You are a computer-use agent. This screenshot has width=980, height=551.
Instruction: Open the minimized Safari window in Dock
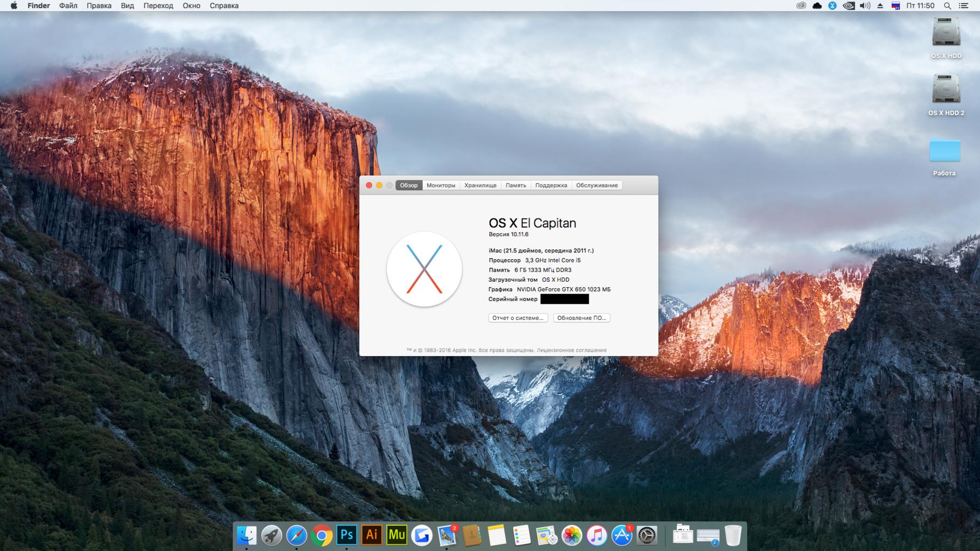(708, 536)
